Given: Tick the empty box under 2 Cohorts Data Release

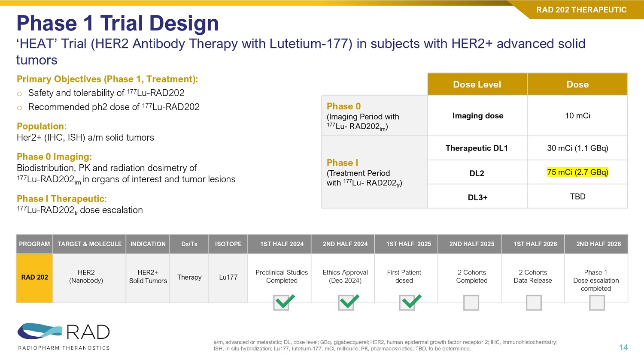Looking at the screenshot, I should 534,303.
